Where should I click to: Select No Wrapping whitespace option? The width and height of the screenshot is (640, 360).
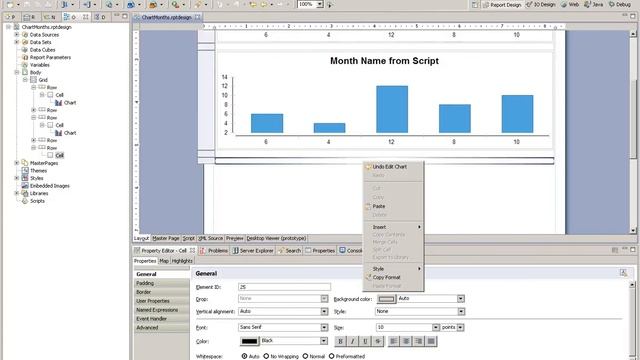(x=266, y=356)
